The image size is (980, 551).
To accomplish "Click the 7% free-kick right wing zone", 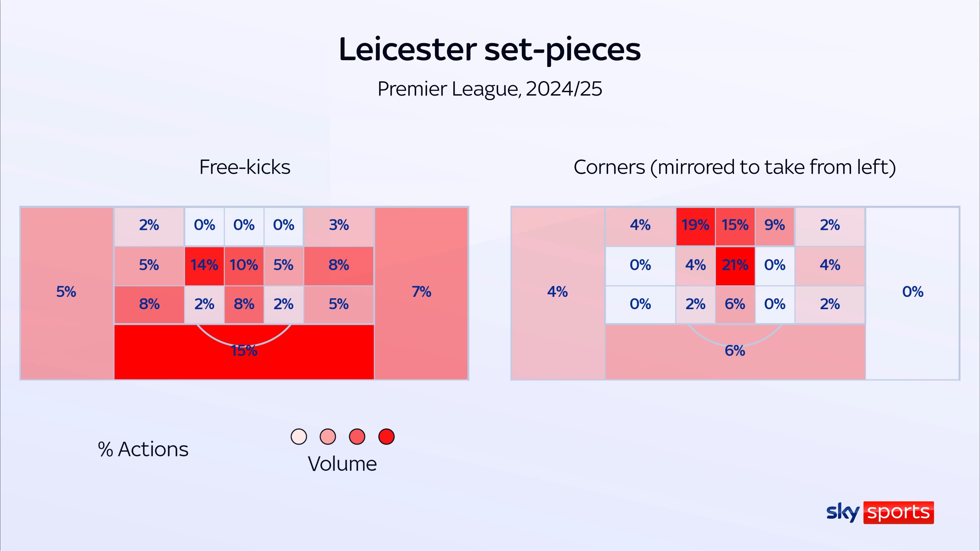I will click(x=421, y=292).
